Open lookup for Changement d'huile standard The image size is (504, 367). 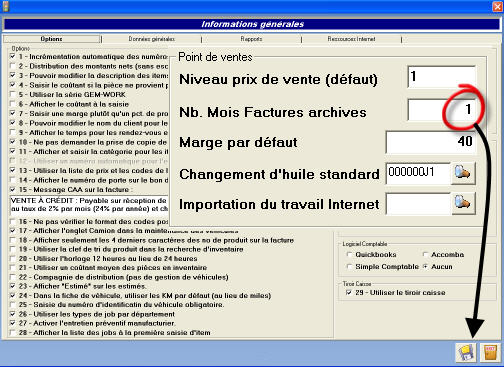point(463,173)
